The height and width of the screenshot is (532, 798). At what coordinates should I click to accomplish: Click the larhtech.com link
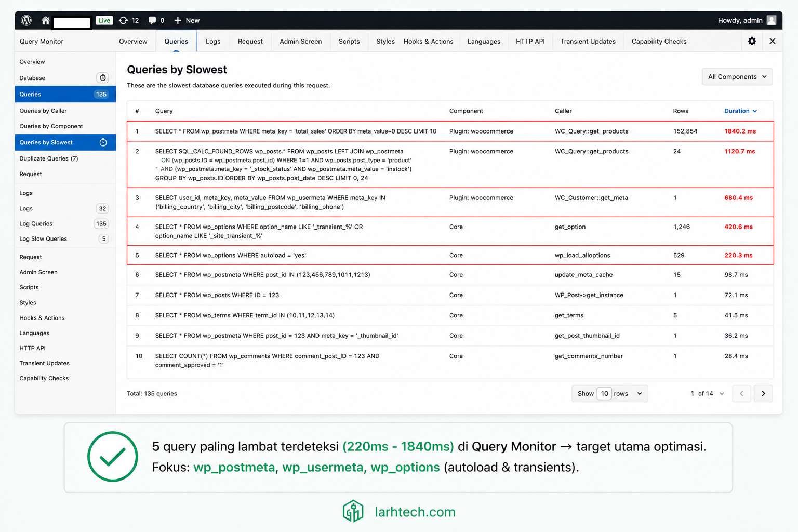(415, 512)
